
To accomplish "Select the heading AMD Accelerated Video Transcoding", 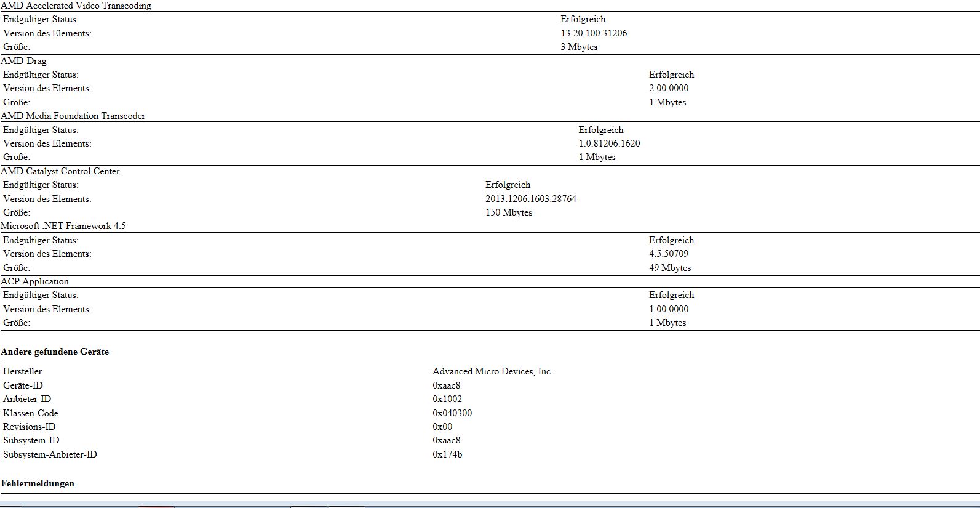I will click(x=76, y=6).
